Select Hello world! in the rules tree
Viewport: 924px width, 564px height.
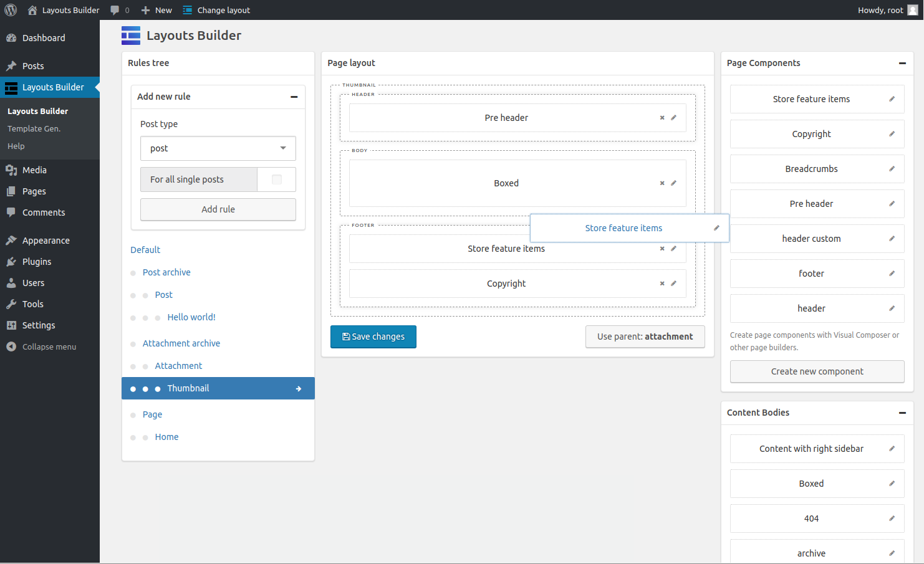tap(191, 317)
